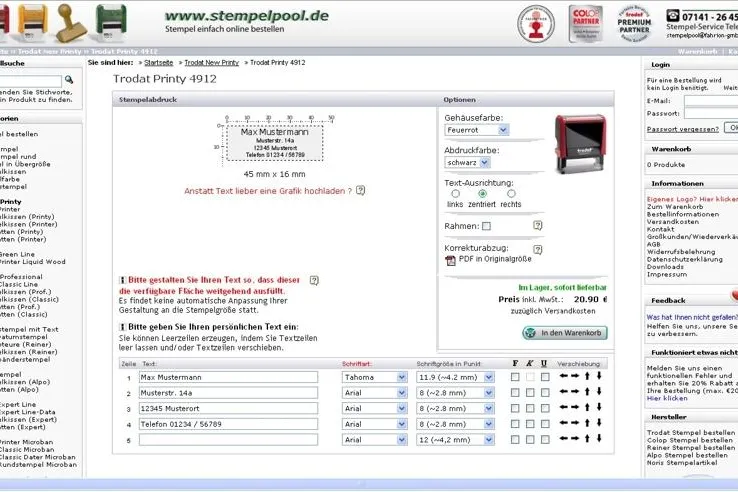
Task: Open the Rahmen help question mark
Action: (537, 226)
